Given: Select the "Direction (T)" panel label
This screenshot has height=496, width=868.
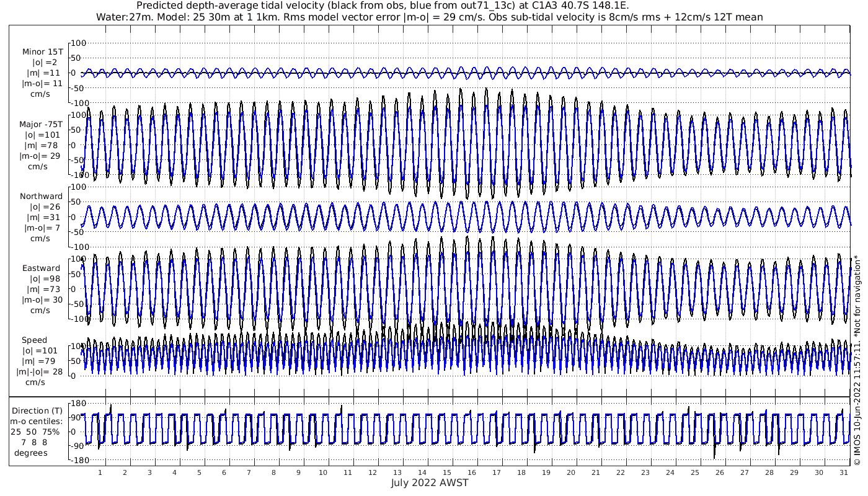Looking at the screenshot, I should coord(37,411).
